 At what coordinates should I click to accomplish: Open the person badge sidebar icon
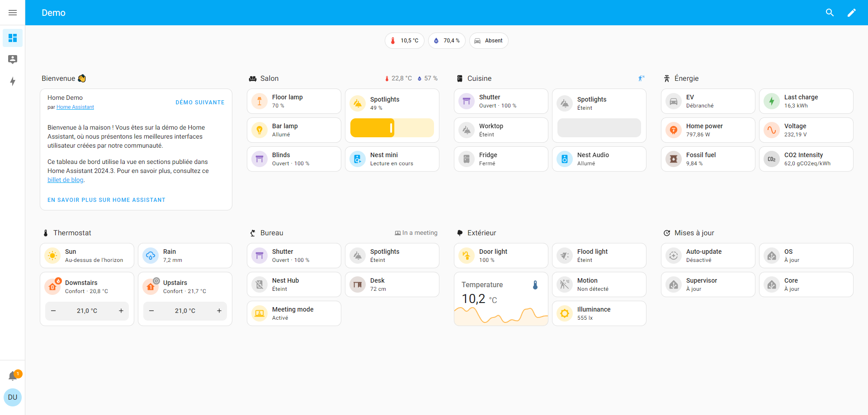[x=13, y=59]
